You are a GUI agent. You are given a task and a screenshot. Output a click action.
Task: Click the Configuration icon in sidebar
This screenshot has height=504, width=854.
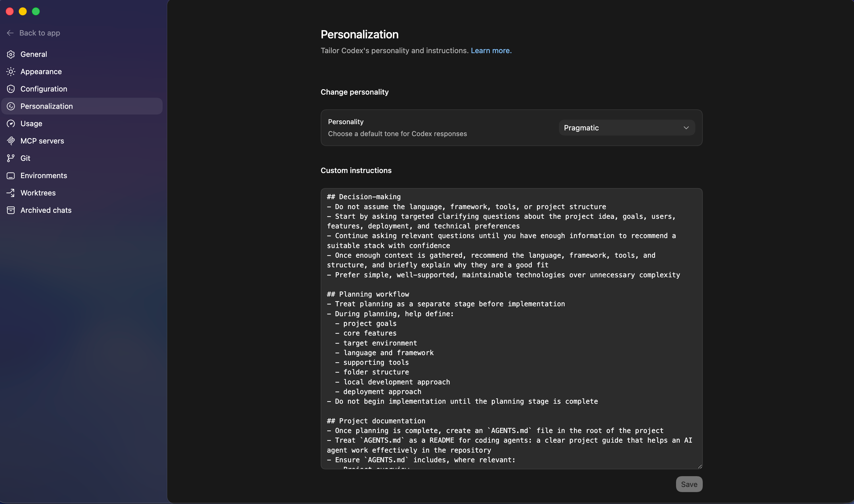pos(11,89)
